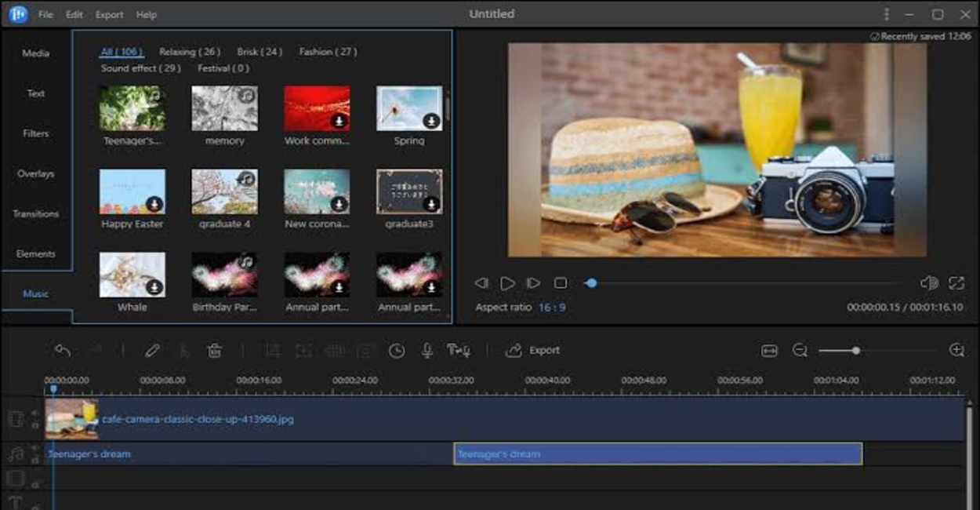The width and height of the screenshot is (980, 510).
Task: Select the highlighted Teenager's dream audio clip
Action: point(658,454)
